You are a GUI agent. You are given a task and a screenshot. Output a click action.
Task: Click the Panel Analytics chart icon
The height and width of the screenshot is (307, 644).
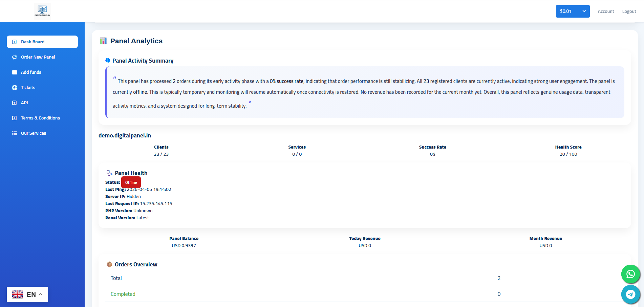click(x=103, y=41)
